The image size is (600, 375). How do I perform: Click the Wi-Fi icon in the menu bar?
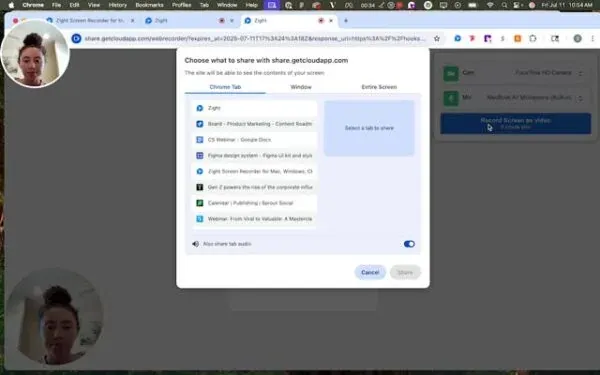pos(490,5)
